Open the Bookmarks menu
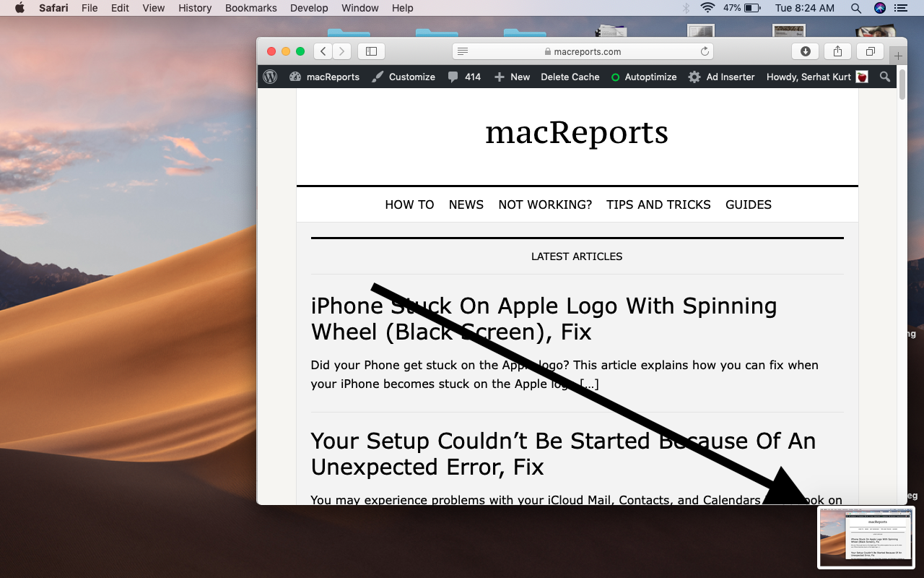Screen dimensions: 924x578 (250, 8)
